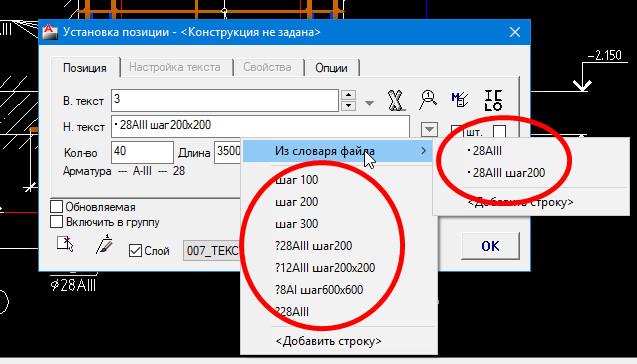Viewport: 637px width, 364px height.
Task: Click the dialog title bar application icon
Action: 50,32
